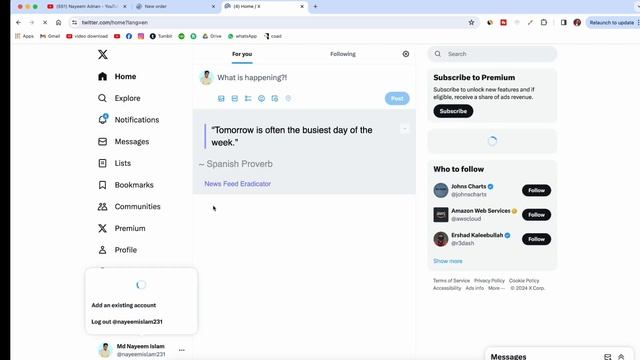Viewport: 640px width, 360px height.
Task: Click Show more under Who to follow
Action: (x=448, y=261)
